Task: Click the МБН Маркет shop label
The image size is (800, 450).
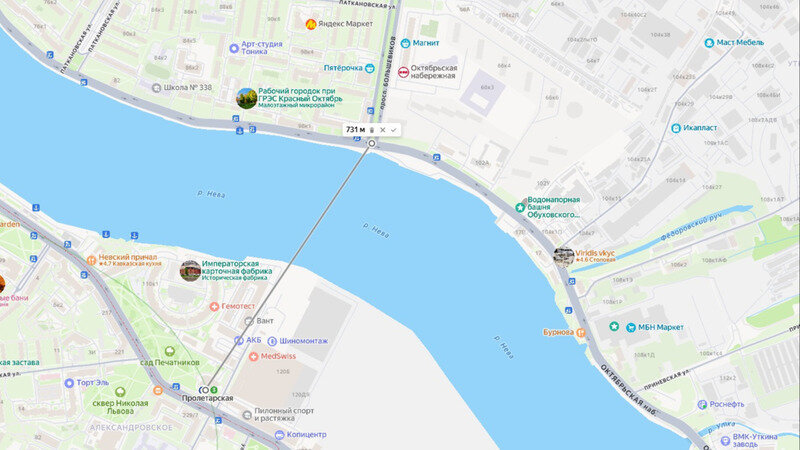Action: (660, 327)
